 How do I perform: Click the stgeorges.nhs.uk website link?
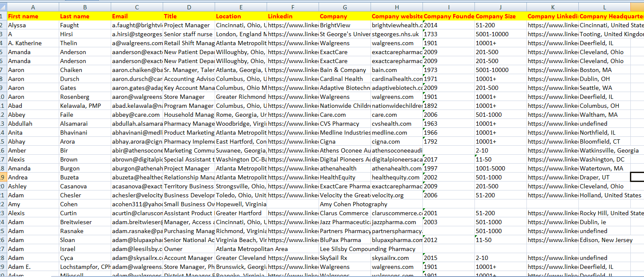(396, 34)
